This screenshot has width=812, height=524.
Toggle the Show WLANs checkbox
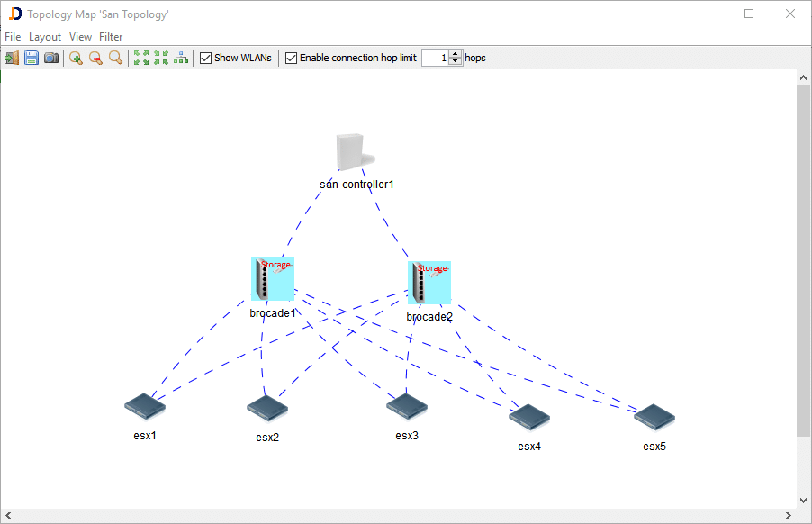coord(205,58)
